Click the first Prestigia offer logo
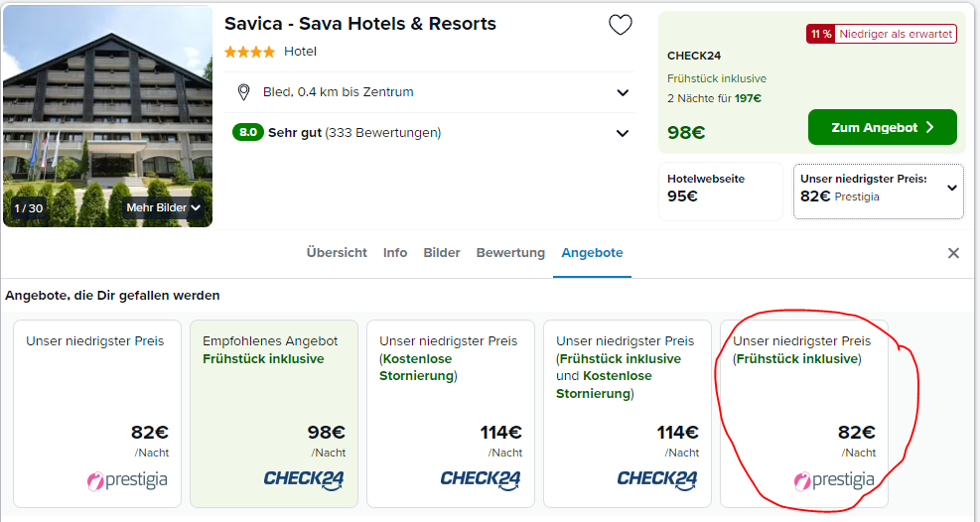 [x=127, y=480]
